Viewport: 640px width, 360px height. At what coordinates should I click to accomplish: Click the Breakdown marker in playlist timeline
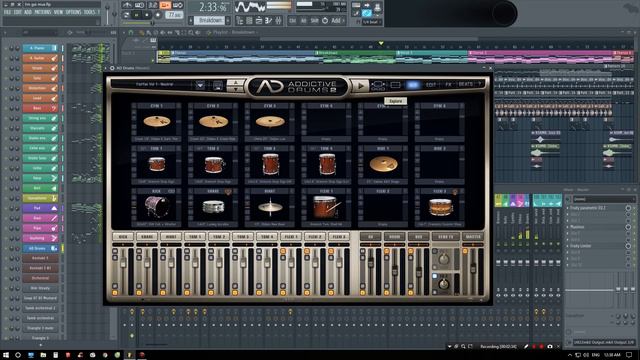[x=328, y=53]
